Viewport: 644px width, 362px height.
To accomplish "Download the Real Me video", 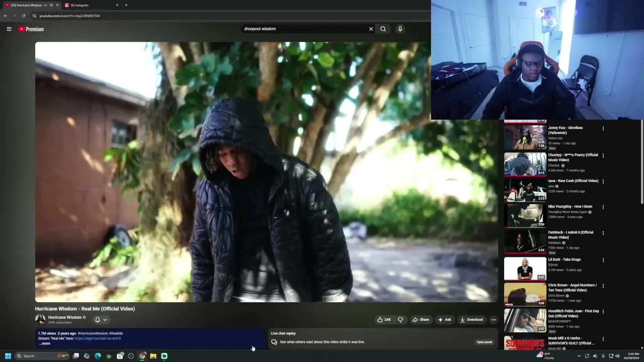I will [x=471, y=320].
